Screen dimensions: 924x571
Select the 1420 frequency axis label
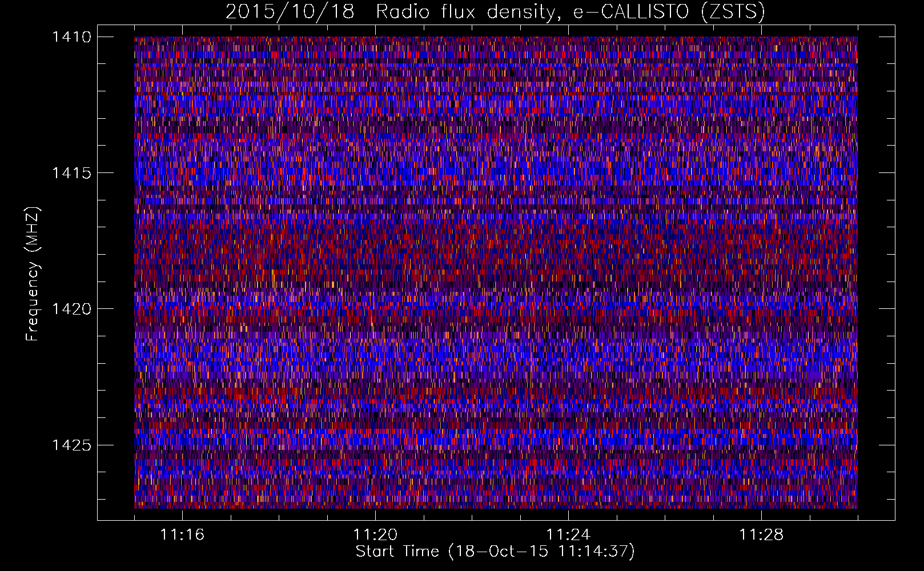[71, 309]
